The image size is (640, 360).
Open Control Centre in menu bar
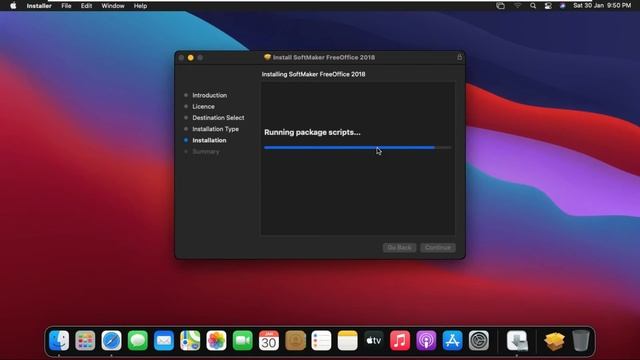548,6
